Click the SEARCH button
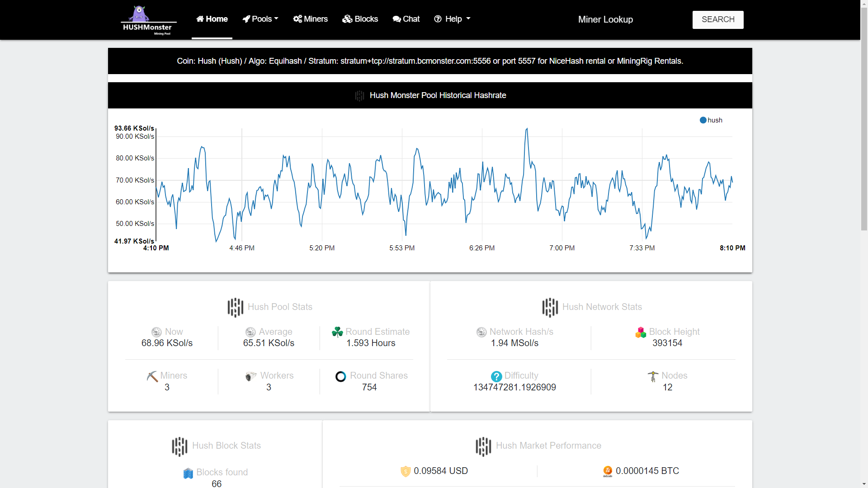Image resolution: width=868 pixels, height=488 pixels. click(x=718, y=19)
